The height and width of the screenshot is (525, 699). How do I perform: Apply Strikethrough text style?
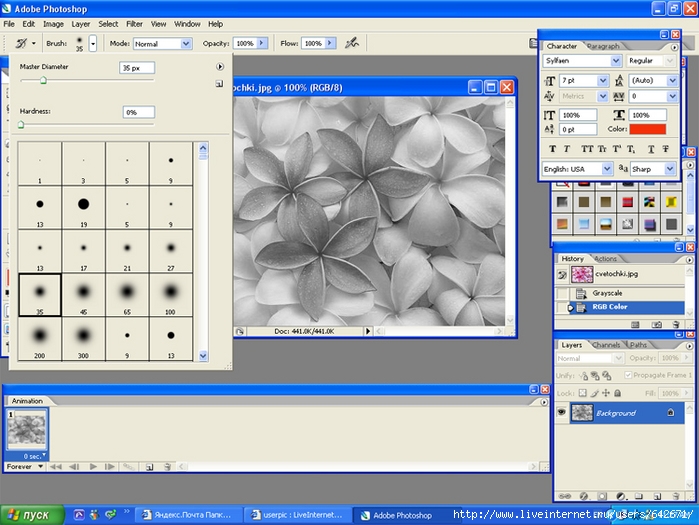tap(666, 149)
